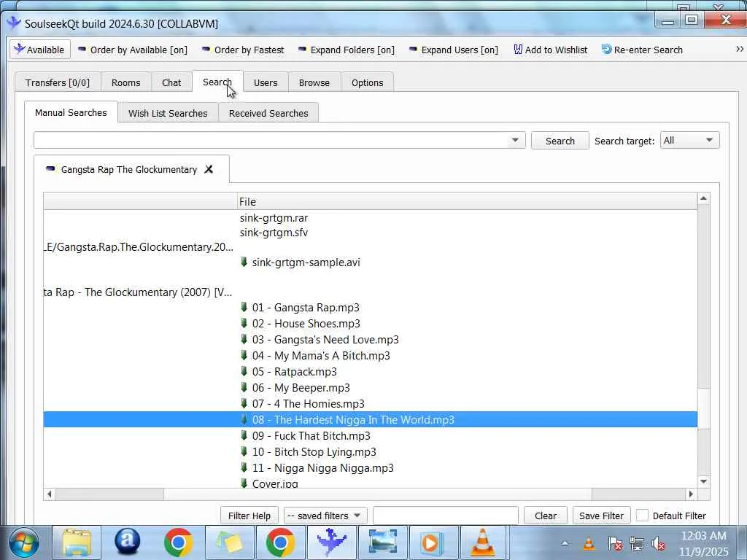
Task: Show hidden system tray icons
Action: click(x=565, y=542)
